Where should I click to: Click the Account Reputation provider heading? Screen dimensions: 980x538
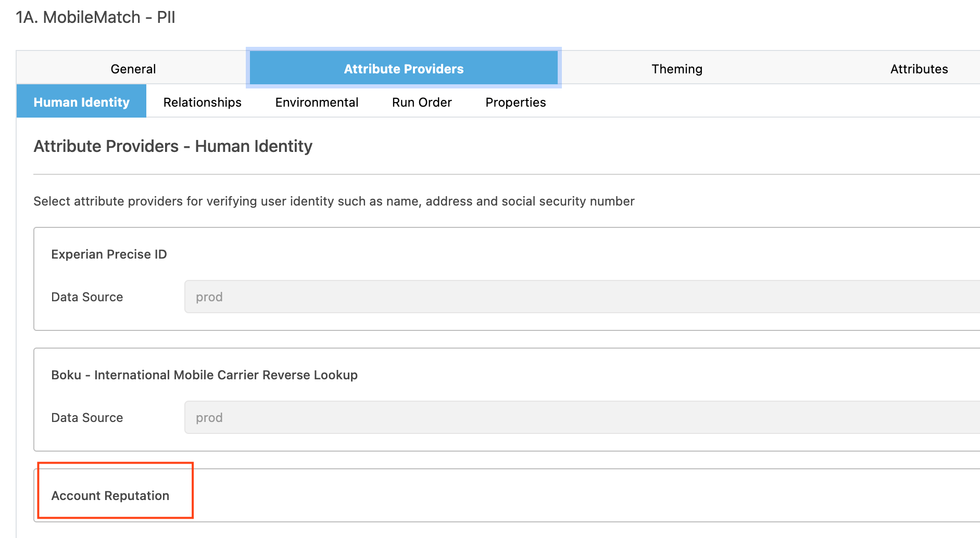[110, 495]
